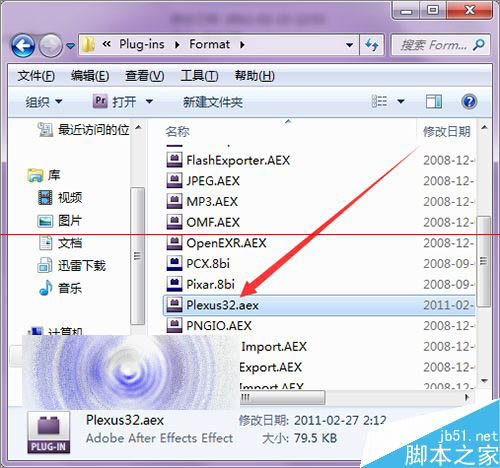The height and width of the screenshot is (468, 500).
Task: Click the file list scroll up arrow
Action: [x=484, y=128]
